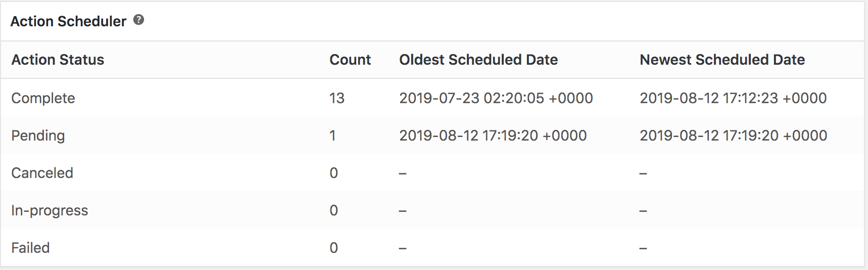The width and height of the screenshot is (868, 270).
Task: Click the Action Scheduler section title
Action: pyautogui.click(x=68, y=21)
